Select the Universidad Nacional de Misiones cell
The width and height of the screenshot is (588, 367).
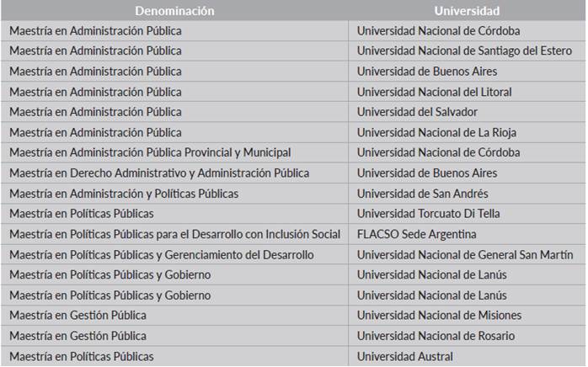pyautogui.click(x=439, y=316)
